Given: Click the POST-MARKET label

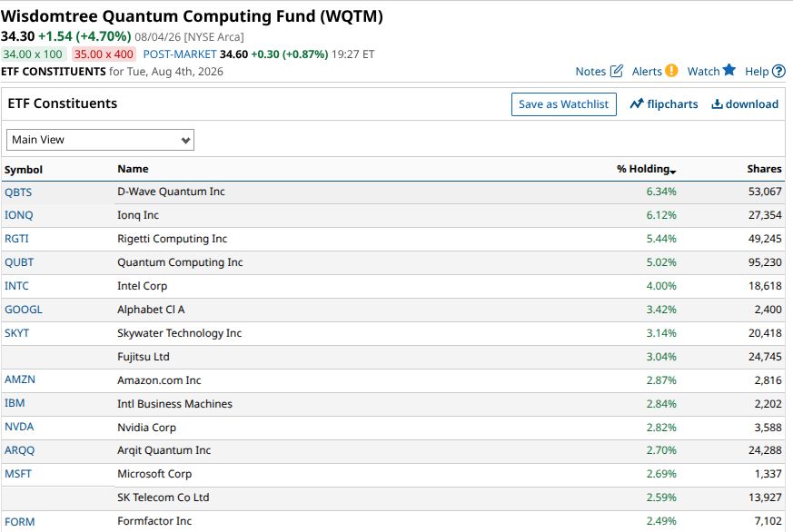Looking at the screenshot, I should 180,54.
